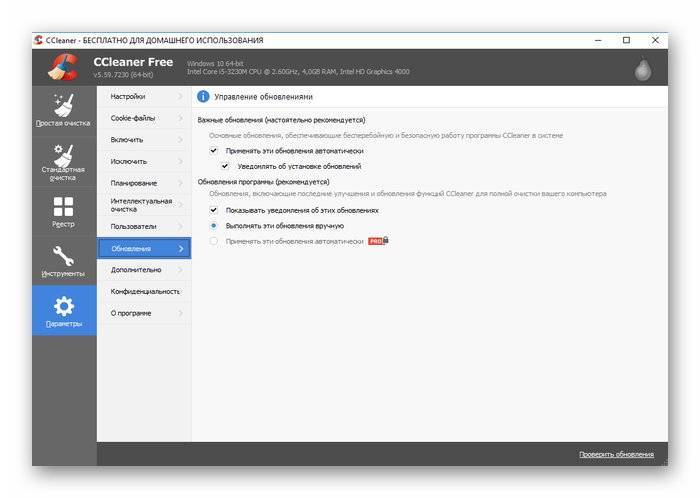Click chevron next to Cookie-файлы
This screenshot has height=498, width=700.
click(x=180, y=118)
